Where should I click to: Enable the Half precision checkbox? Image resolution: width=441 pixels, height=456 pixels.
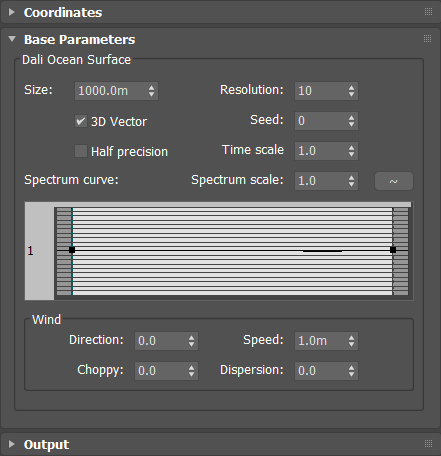(81, 151)
